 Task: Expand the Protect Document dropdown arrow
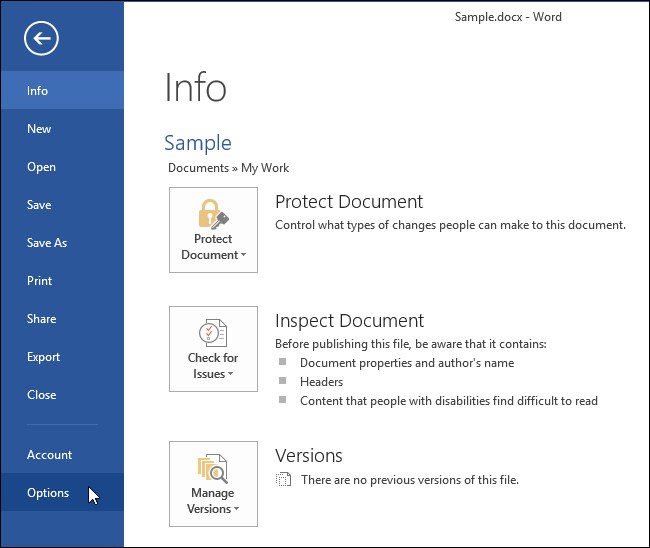(243, 255)
